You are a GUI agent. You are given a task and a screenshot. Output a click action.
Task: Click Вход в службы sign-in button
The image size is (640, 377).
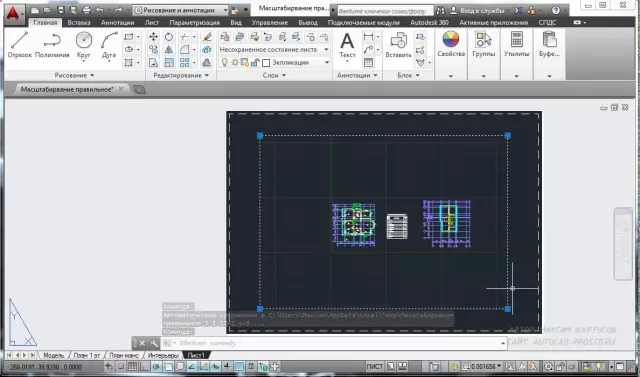pyautogui.click(x=477, y=11)
